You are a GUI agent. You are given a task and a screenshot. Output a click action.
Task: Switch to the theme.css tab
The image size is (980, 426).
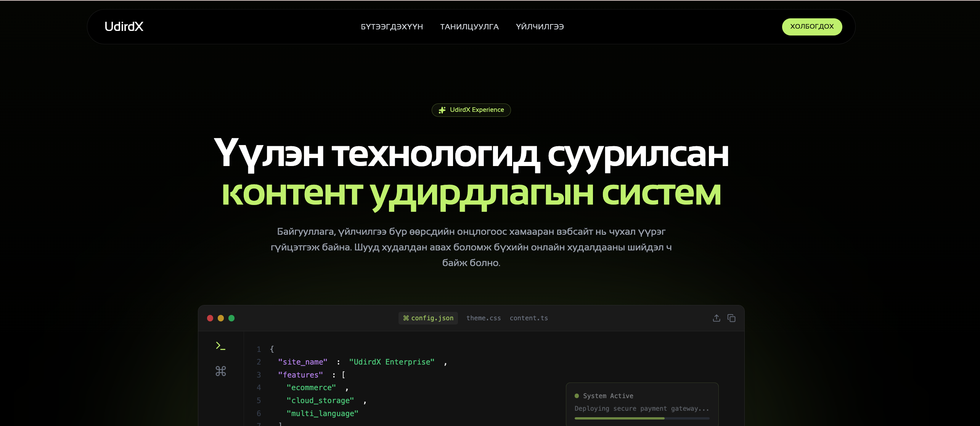484,318
